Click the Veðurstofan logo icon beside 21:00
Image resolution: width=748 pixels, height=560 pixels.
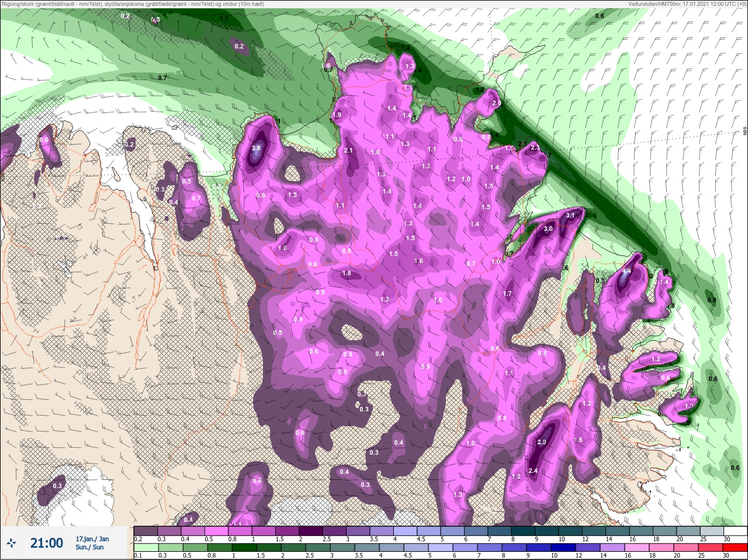[x=12, y=543]
